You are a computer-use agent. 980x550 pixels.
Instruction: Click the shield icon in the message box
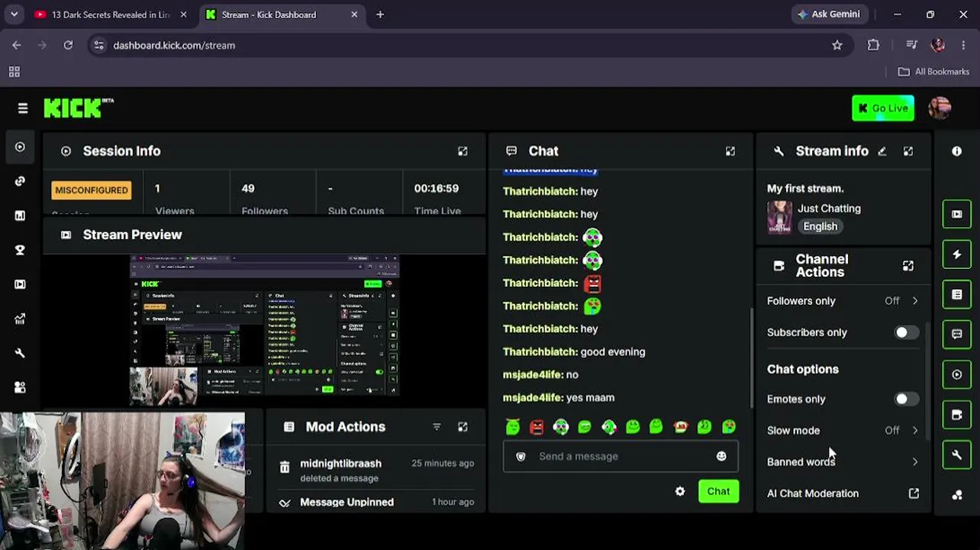click(521, 456)
